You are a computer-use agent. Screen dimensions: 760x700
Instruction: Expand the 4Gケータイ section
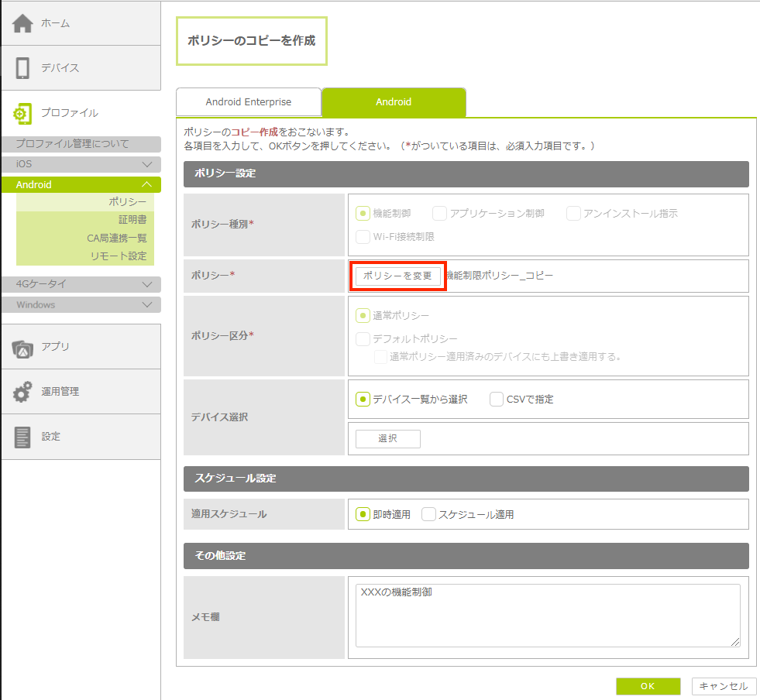click(x=81, y=284)
